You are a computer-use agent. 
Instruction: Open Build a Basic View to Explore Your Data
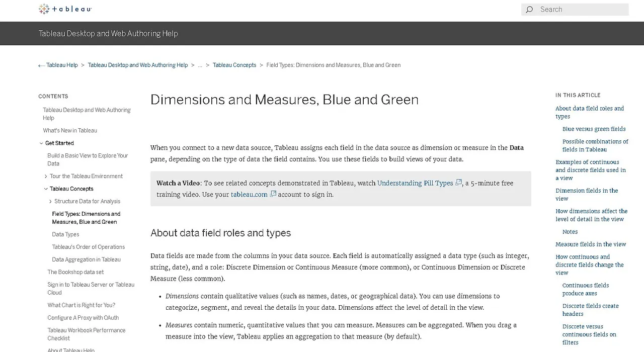point(88,160)
